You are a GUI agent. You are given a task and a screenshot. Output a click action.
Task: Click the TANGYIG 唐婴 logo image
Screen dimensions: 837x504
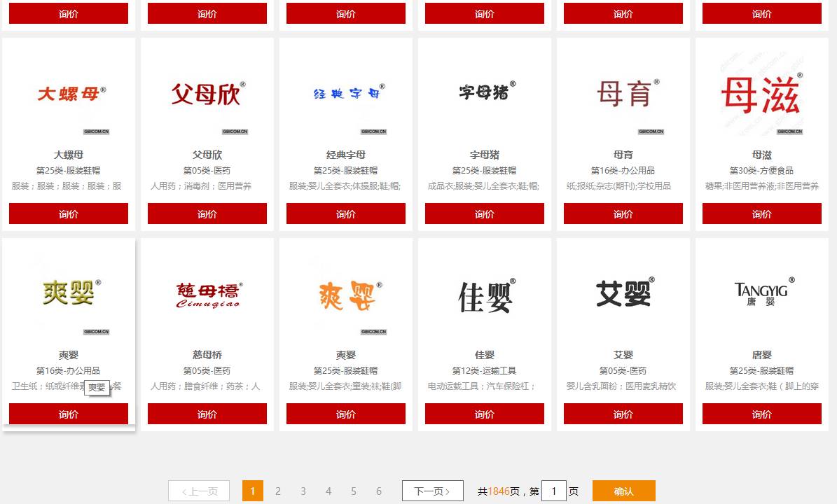pos(761,294)
